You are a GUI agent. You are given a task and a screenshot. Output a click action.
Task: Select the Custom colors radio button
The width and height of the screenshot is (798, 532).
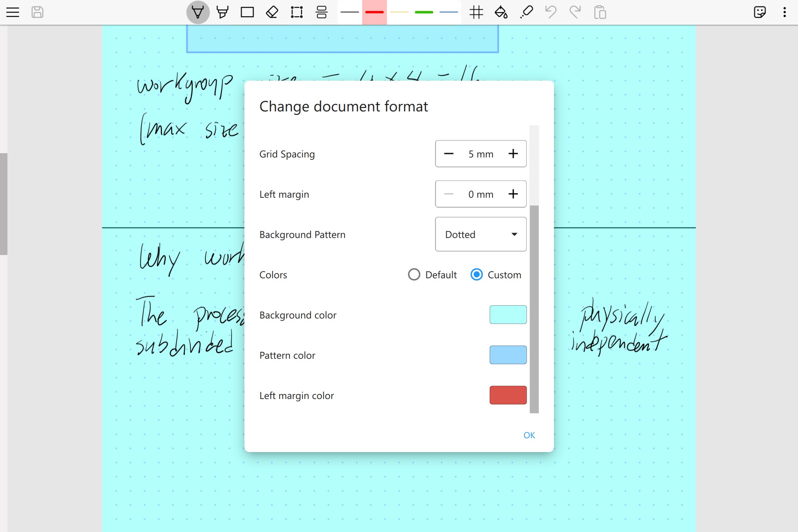[477, 274]
